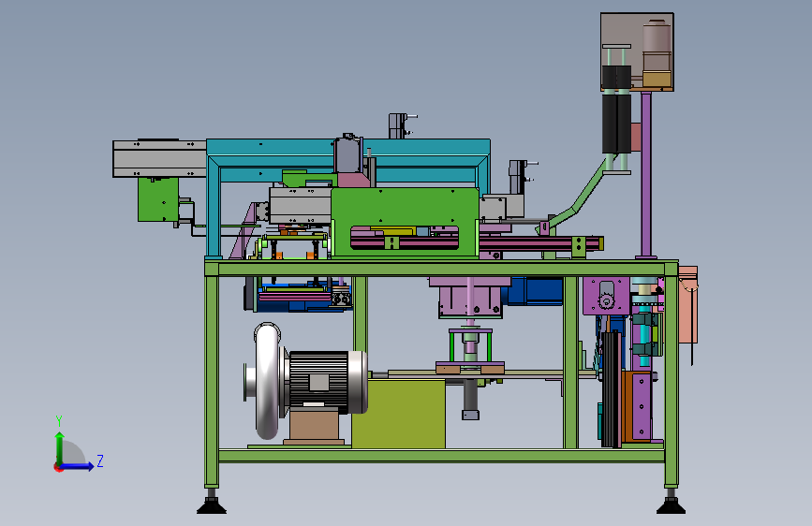
Task: Select the small green box under the left actuator
Action: pos(158,200)
